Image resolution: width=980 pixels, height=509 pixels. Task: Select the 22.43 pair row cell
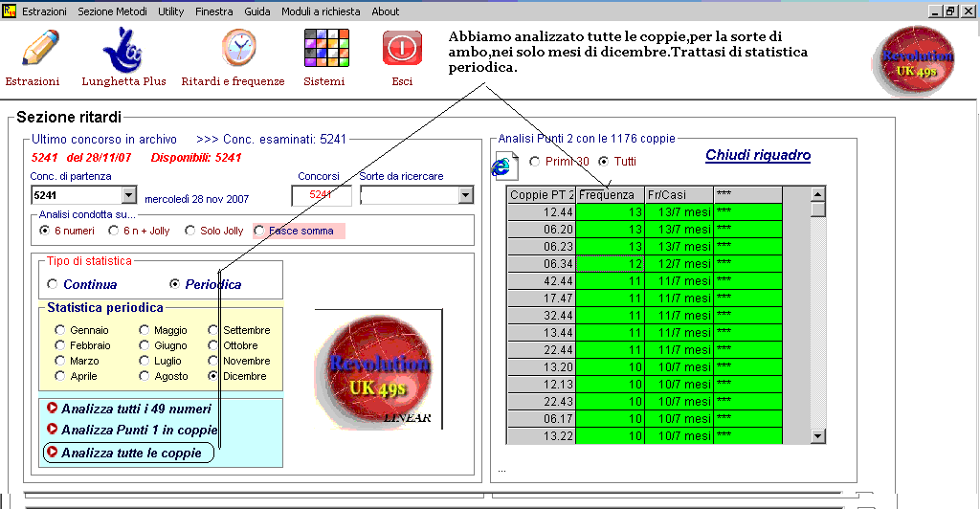coord(542,402)
